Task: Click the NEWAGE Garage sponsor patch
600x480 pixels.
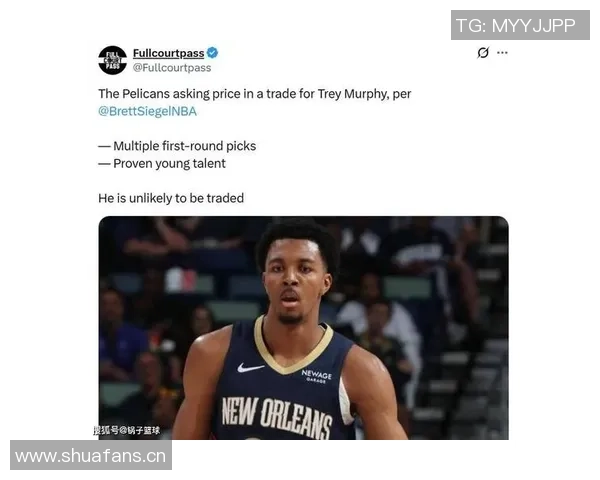Action: click(316, 376)
